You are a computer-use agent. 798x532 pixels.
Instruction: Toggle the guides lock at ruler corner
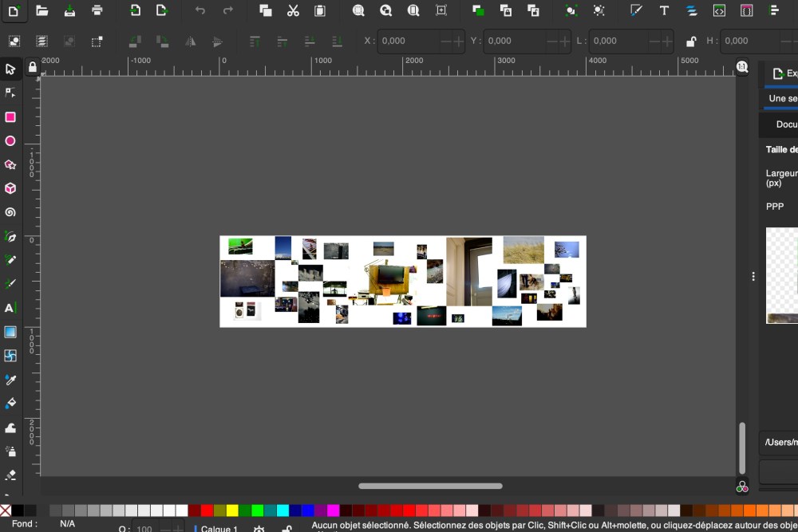(x=33, y=67)
